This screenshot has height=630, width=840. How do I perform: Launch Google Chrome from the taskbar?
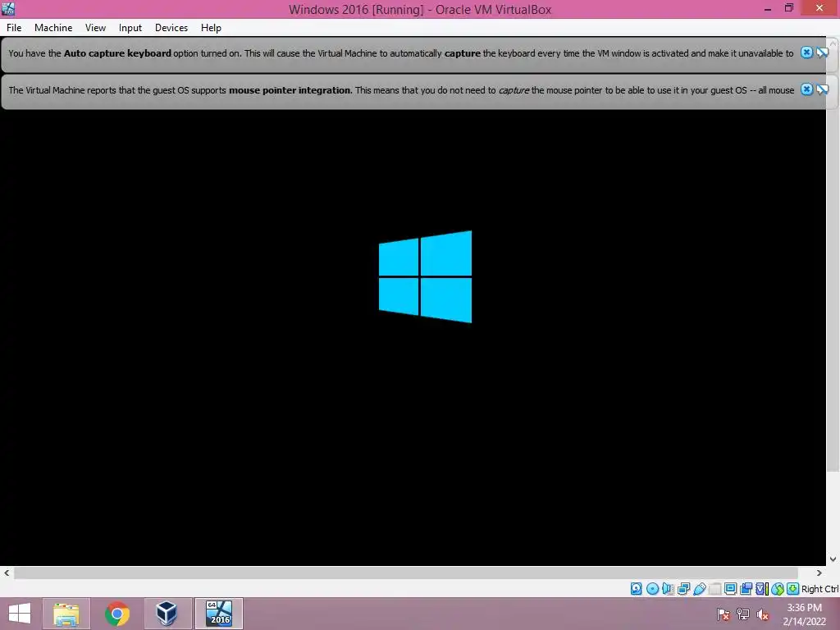point(117,614)
